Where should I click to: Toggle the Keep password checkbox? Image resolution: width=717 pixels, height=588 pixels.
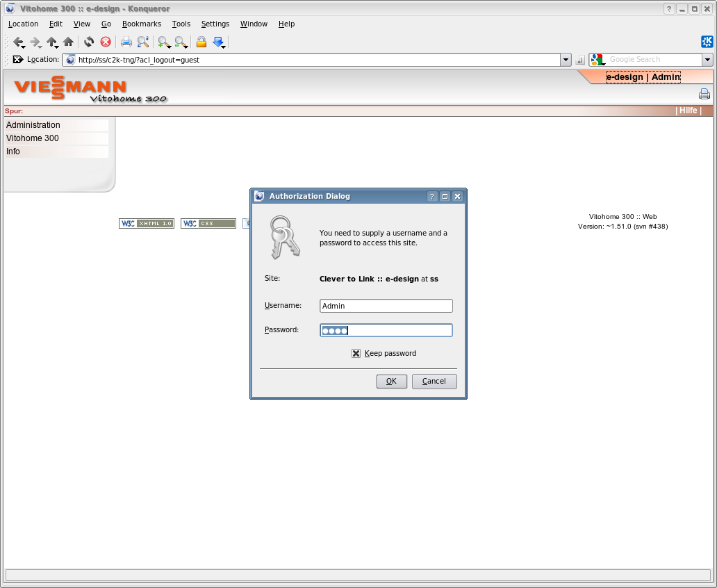coord(356,353)
